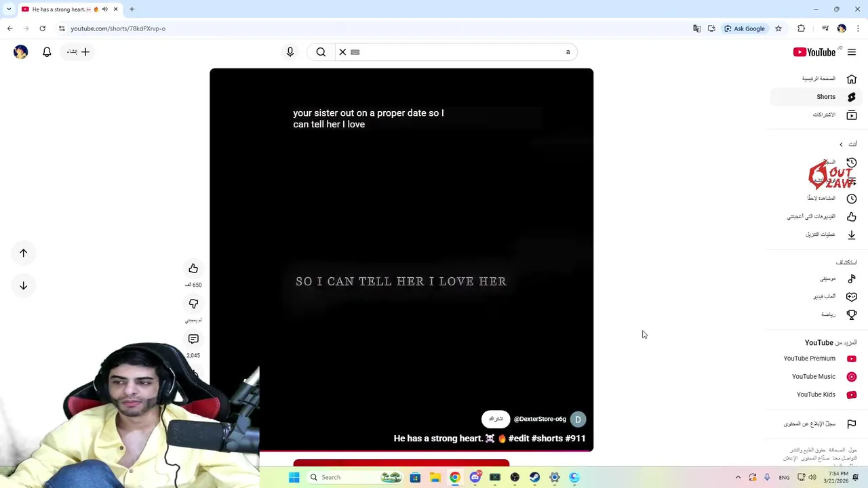
Task: Open the @DexterStore-o6g channel name
Action: (x=540, y=419)
